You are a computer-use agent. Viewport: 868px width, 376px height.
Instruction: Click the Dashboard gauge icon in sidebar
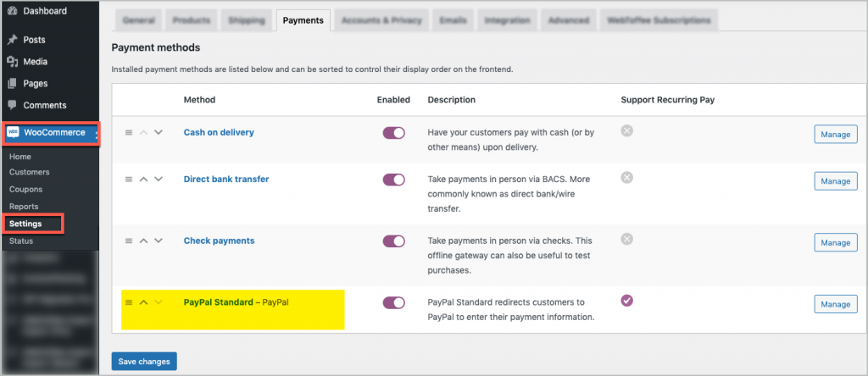point(13,11)
